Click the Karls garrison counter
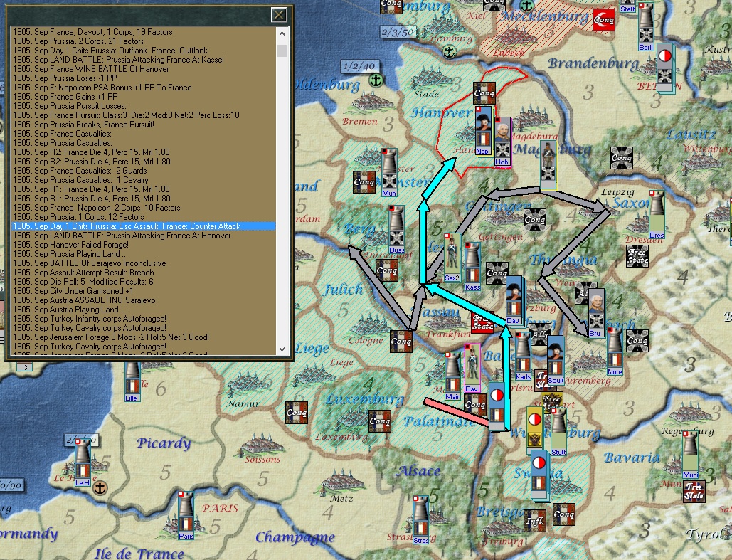 523,356
